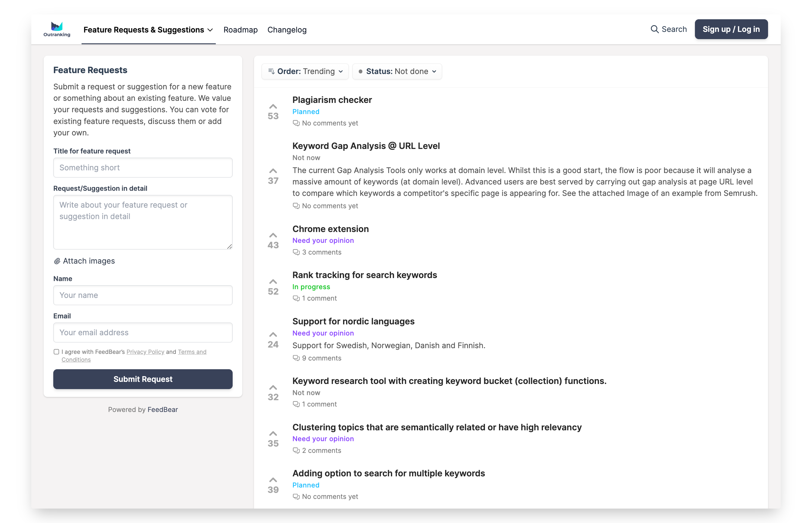
Task: Click the paperclip Attach images icon
Action: point(57,261)
